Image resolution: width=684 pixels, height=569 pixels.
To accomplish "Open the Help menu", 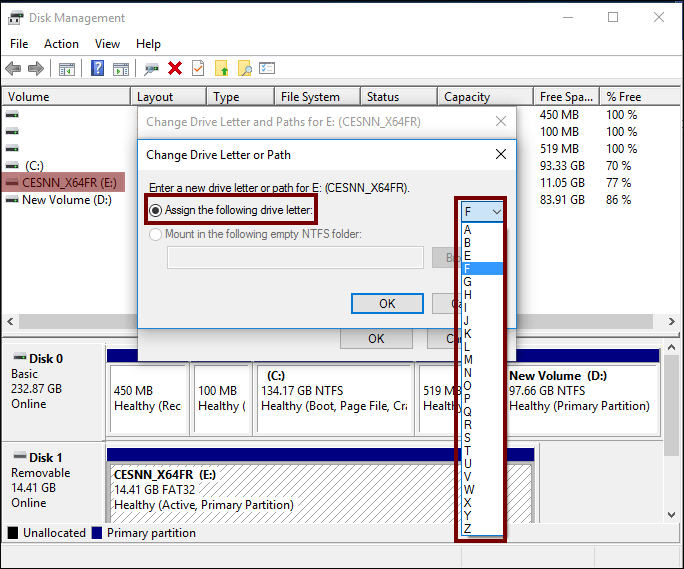I will 148,44.
